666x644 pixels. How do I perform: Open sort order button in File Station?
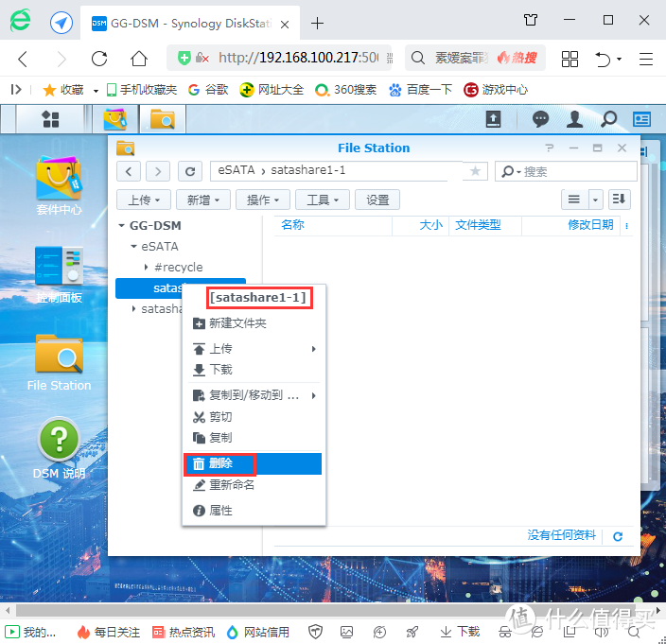619,200
